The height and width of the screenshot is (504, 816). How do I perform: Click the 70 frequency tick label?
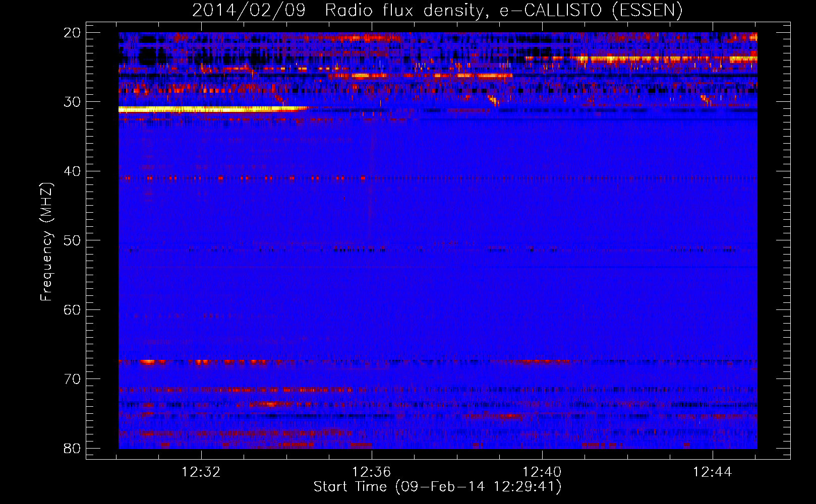pos(72,379)
